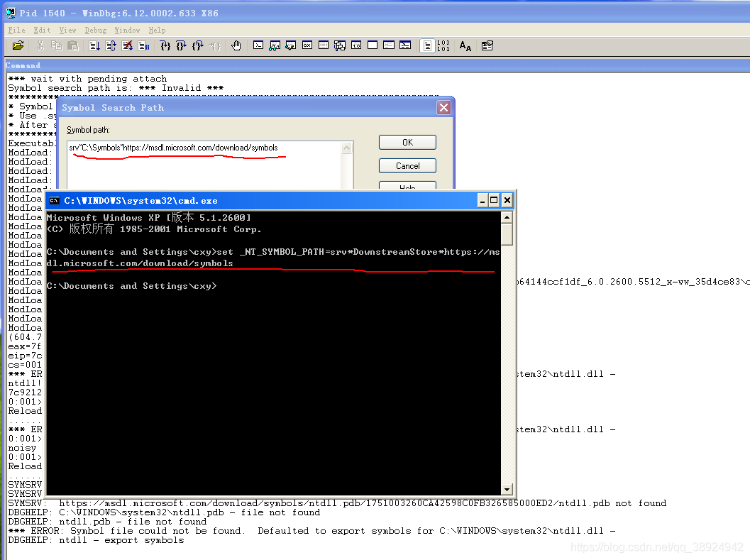Open the Watch window icon
Screen dimensions: 750x560
click(275, 45)
